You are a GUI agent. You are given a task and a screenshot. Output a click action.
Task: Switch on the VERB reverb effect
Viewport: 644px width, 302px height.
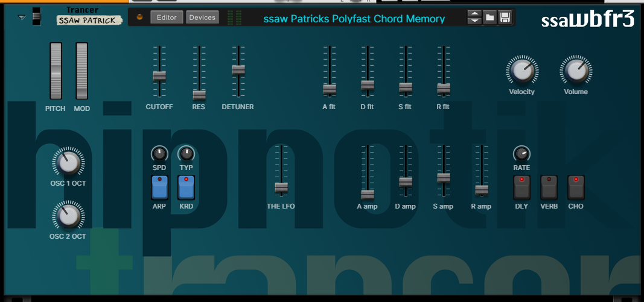549,187
